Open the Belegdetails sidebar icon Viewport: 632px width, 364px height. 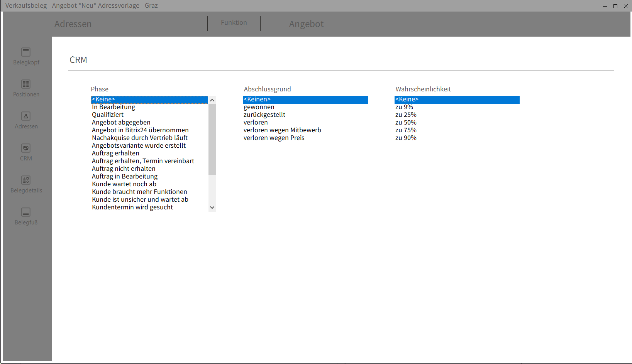(x=26, y=180)
